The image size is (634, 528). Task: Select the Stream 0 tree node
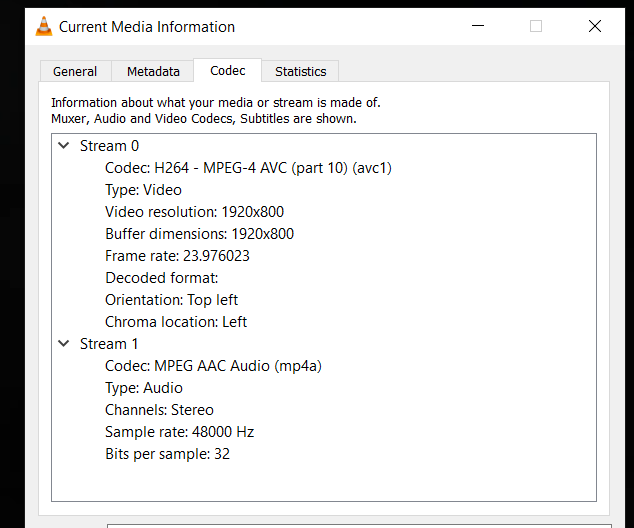pos(109,146)
